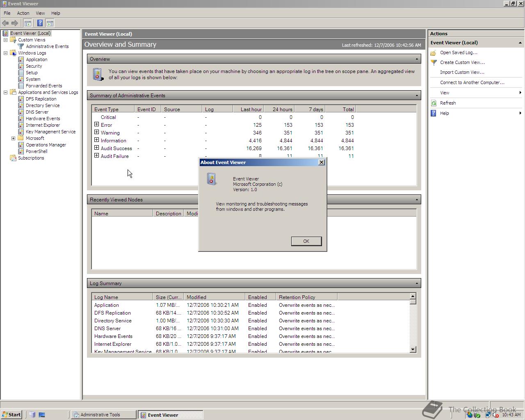This screenshot has height=420, width=525.
Task: Click the DFS Replication log icon
Action: coord(21,99)
